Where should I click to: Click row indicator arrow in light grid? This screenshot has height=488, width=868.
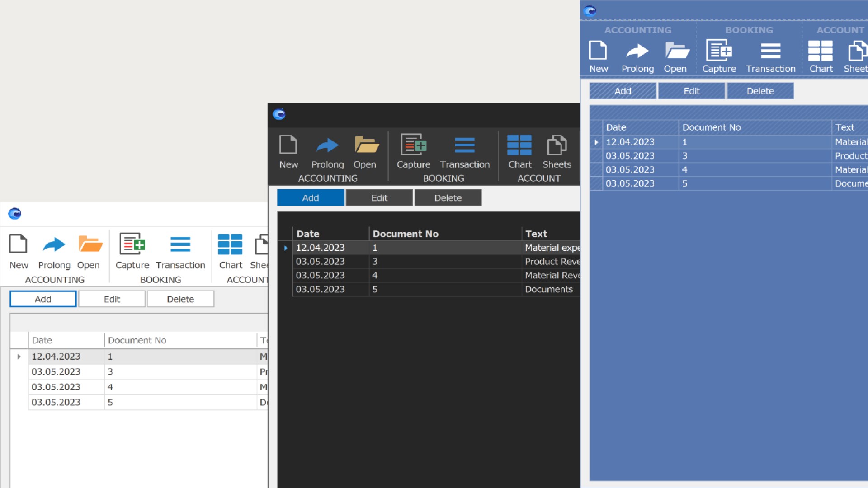[19, 357]
